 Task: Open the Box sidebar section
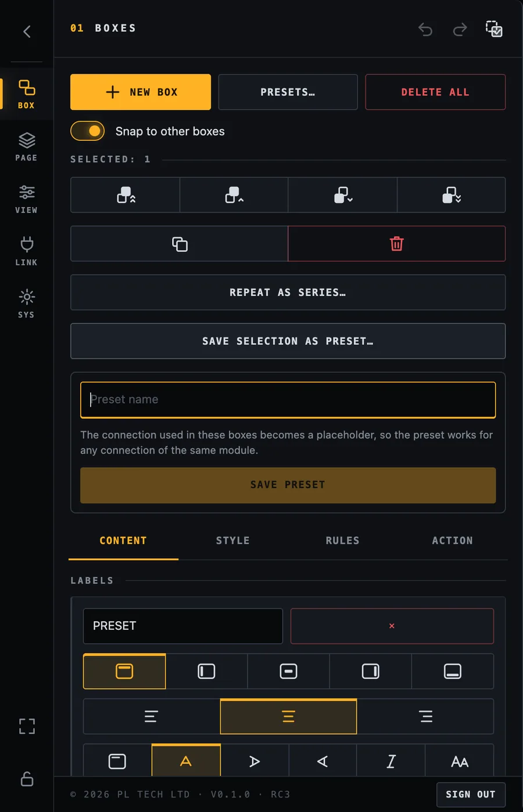(27, 94)
